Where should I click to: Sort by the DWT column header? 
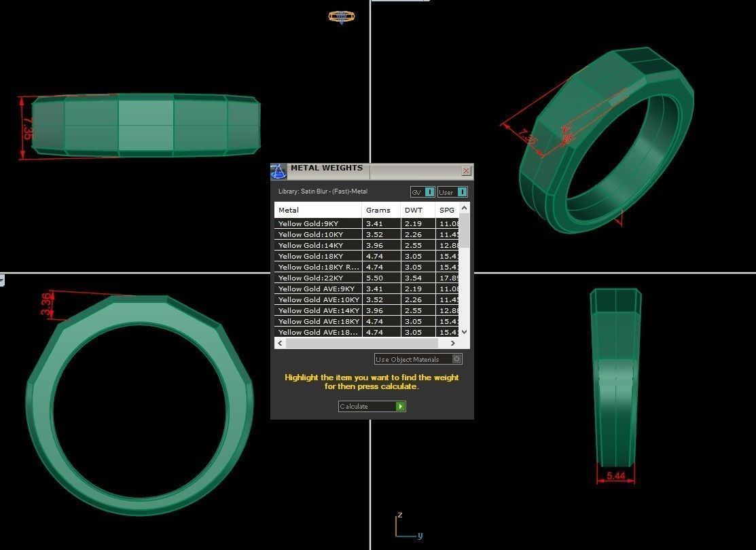pos(418,210)
